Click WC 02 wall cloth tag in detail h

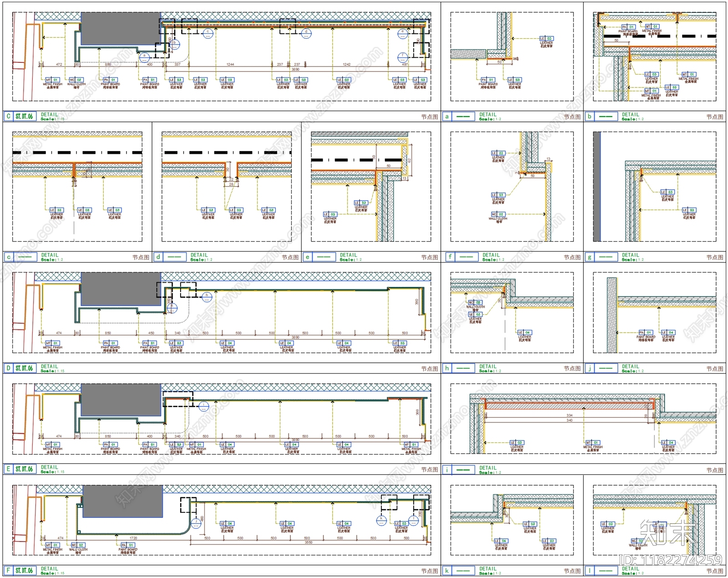[x=475, y=302]
